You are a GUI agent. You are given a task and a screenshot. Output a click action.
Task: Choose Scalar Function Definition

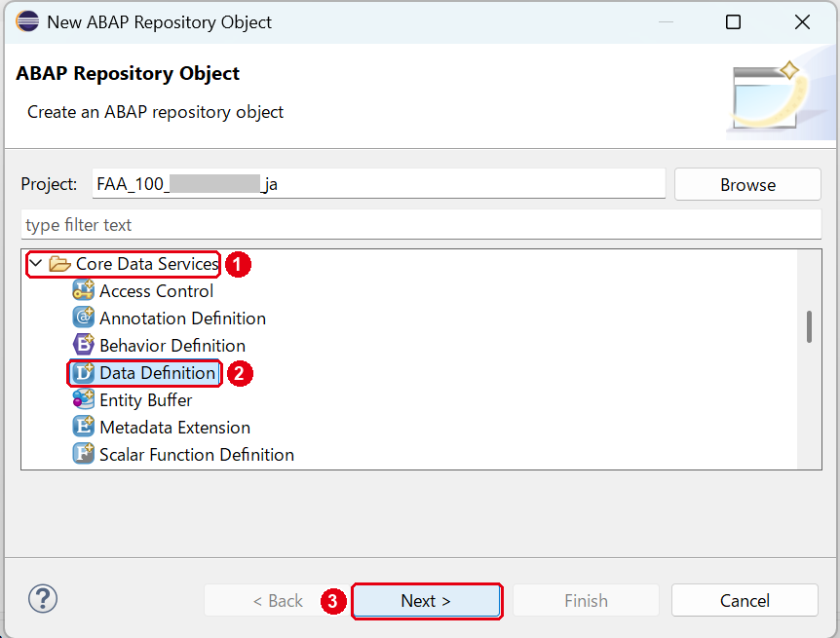coord(197,455)
